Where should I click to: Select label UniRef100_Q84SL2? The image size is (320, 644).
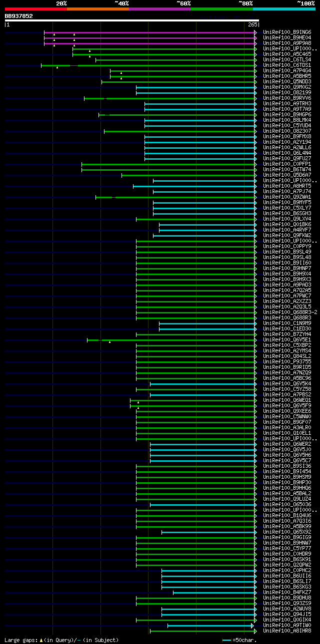[x=287, y=356]
